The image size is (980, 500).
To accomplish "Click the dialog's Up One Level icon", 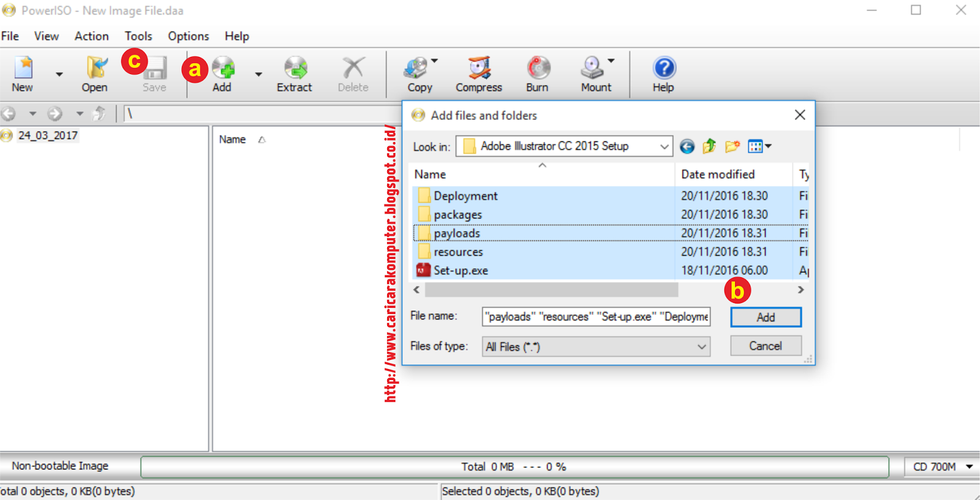I will [709, 146].
